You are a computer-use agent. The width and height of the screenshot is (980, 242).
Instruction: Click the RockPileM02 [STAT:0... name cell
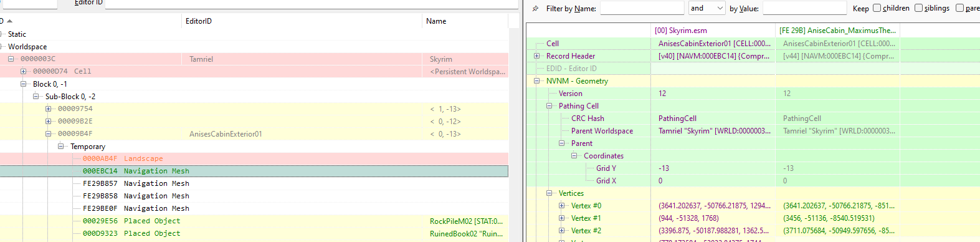466,221
